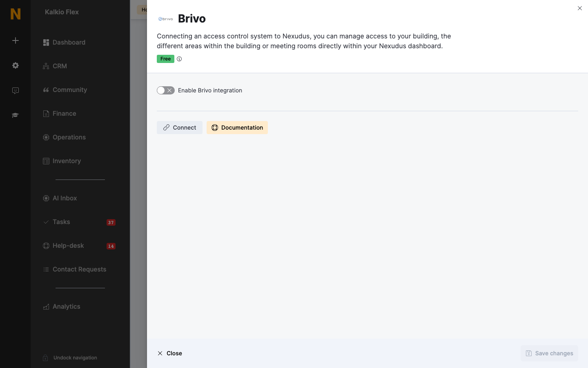
Task: Click the Brivo heading title
Action: [x=192, y=18]
